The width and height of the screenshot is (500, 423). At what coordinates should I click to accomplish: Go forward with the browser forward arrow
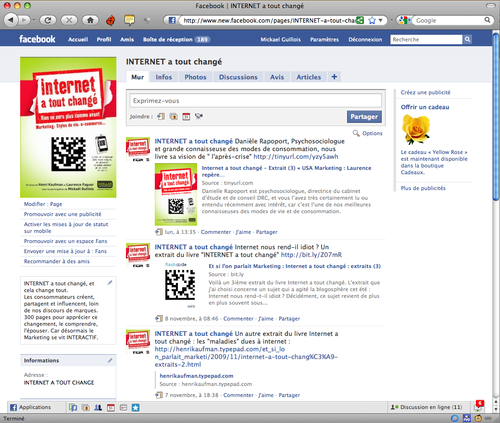tap(23, 20)
